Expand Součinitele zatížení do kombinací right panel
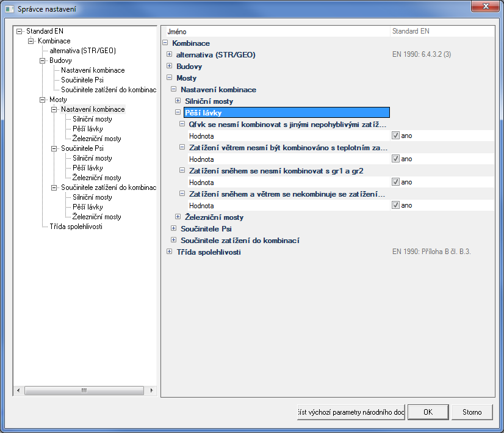This screenshot has height=433, width=504. tap(173, 240)
